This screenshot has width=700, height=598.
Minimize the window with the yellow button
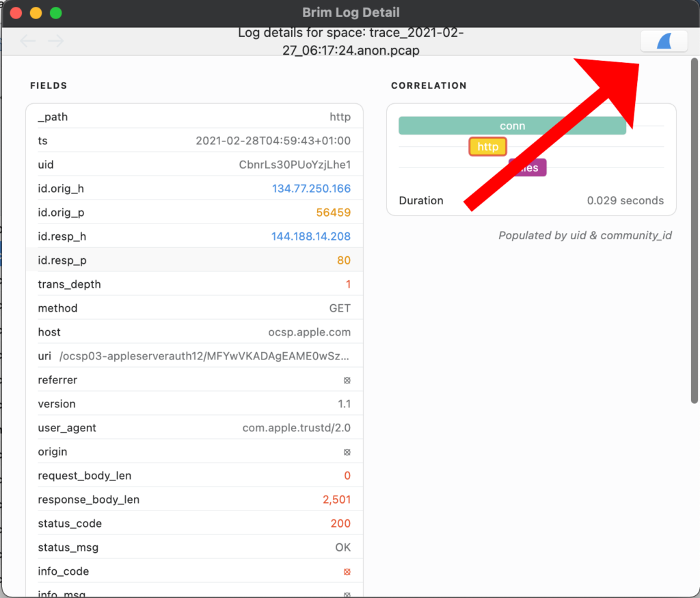(36, 13)
